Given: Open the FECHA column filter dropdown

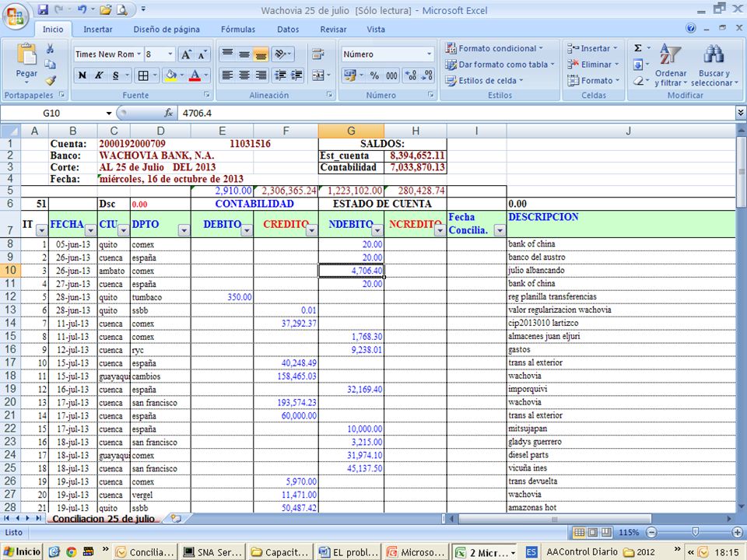Looking at the screenshot, I should 90,230.
